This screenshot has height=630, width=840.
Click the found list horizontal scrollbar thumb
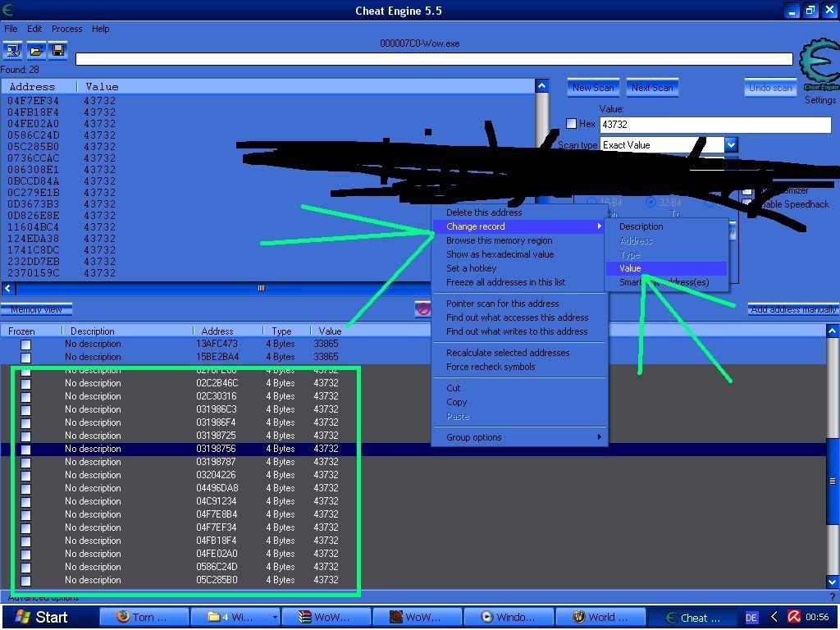[x=261, y=288]
